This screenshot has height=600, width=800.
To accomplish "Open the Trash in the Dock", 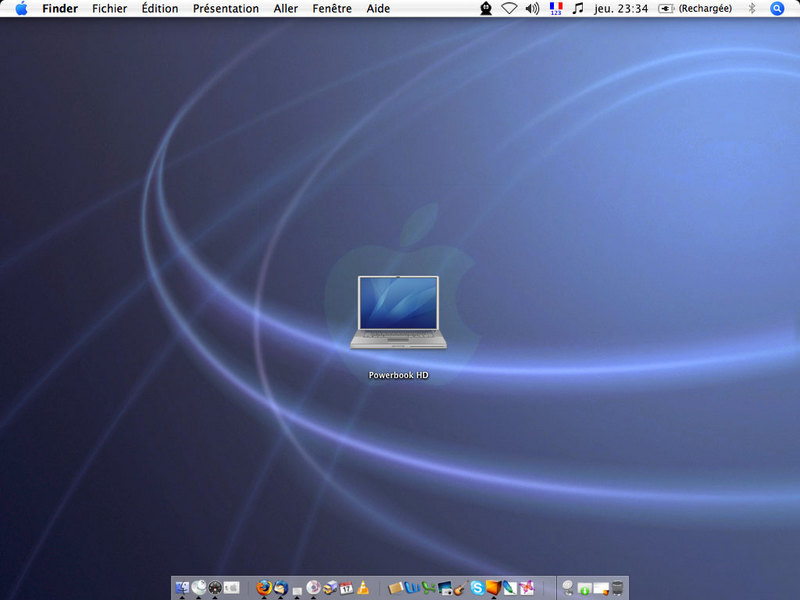I will (x=617, y=588).
